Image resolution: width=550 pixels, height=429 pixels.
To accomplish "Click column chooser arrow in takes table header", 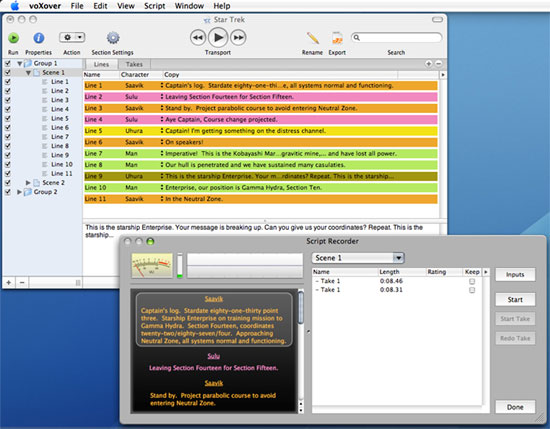I will (x=486, y=272).
